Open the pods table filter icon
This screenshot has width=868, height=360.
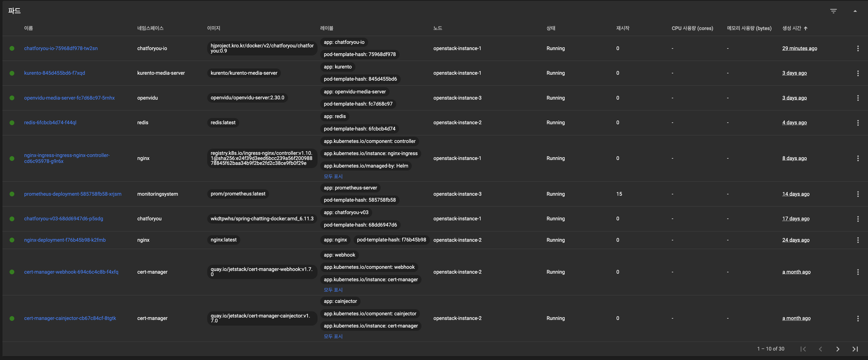pyautogui.click(x=833, y=11)
